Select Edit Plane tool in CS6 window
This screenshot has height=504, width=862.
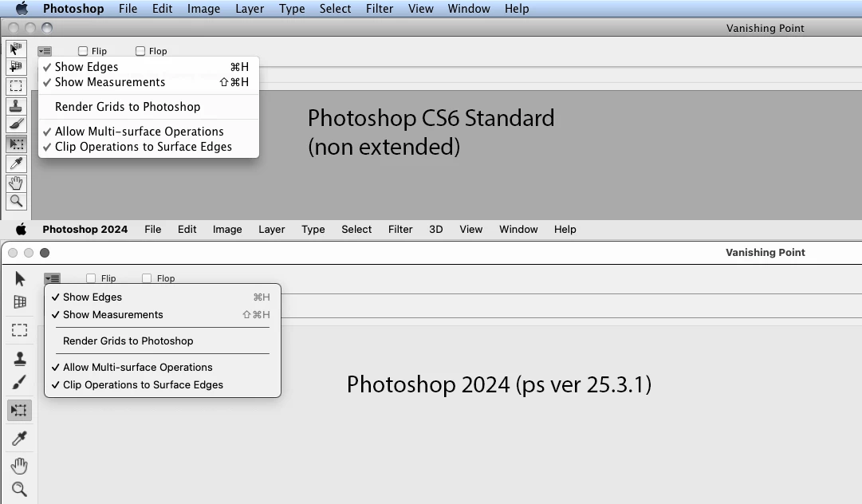tap(16, 49)
